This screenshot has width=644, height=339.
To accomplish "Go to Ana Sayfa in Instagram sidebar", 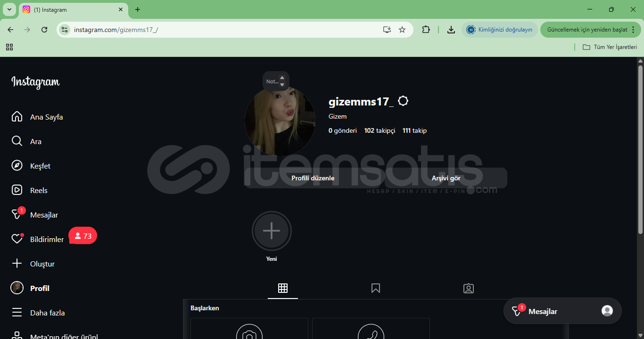I will [x=37, y=117].
